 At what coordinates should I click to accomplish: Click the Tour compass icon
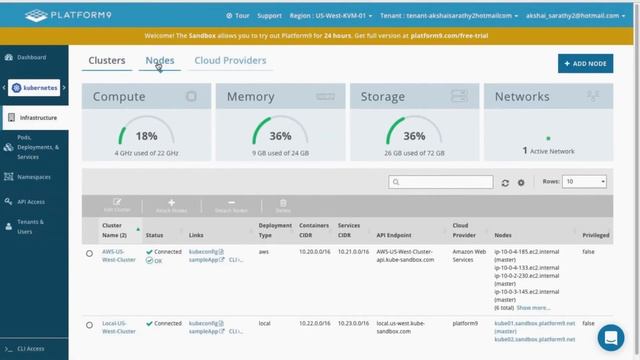pyautogui.click(x=229, y=16)
